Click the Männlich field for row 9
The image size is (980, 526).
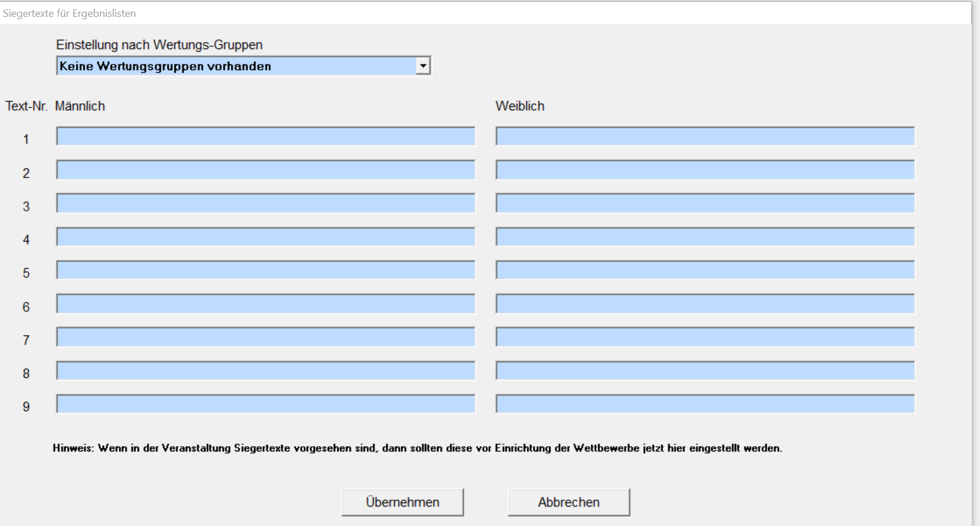266,404
